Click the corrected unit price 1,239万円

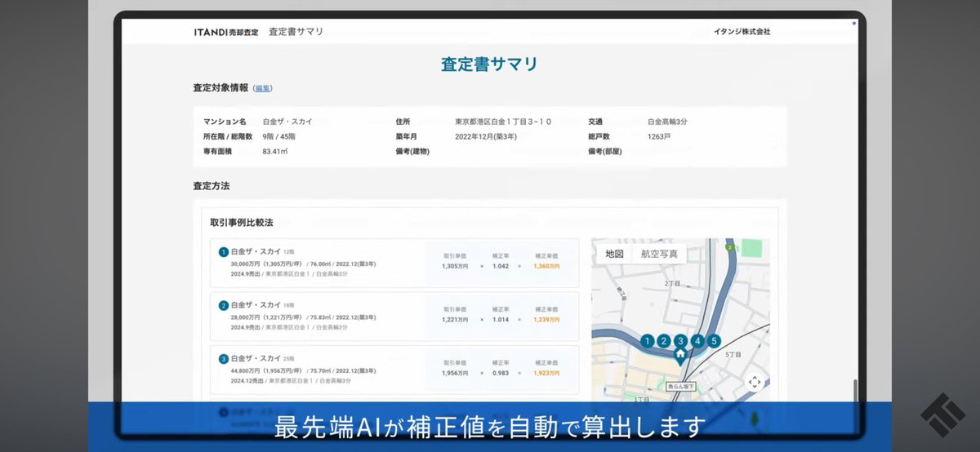point(546,319)
